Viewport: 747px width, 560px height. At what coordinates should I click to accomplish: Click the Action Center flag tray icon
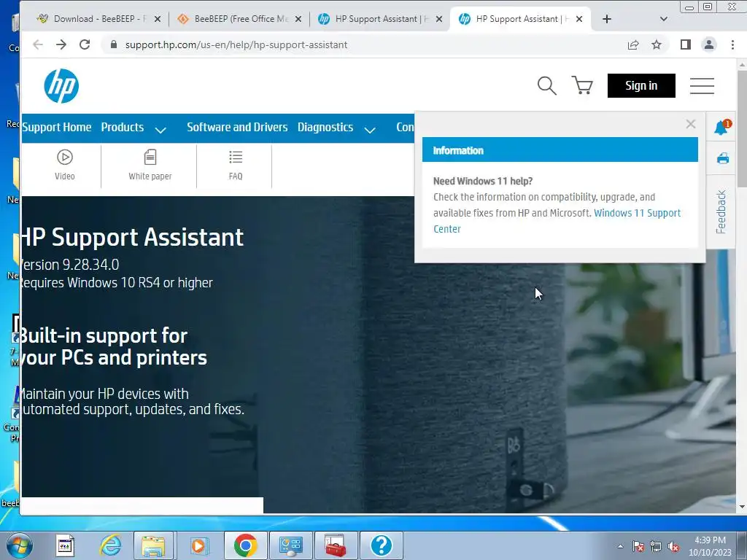pyautogui.click(x=638, y=547)
